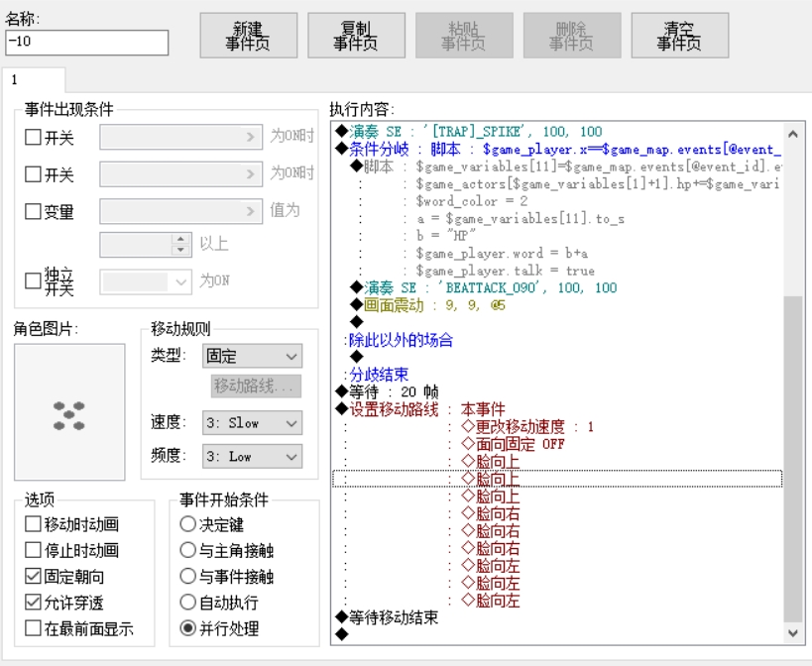
Task: Enable the 变量 condition checkbox
Action: pos(33,211)
